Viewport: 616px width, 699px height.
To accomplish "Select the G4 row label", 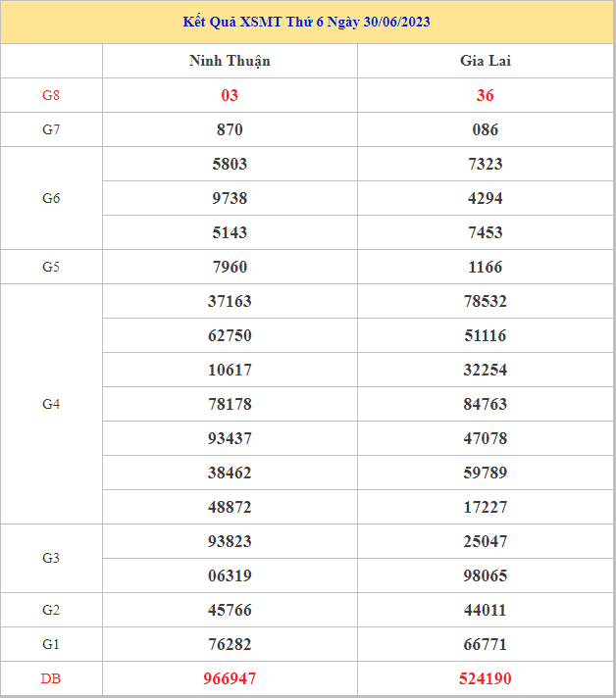I will pos(51,404).
